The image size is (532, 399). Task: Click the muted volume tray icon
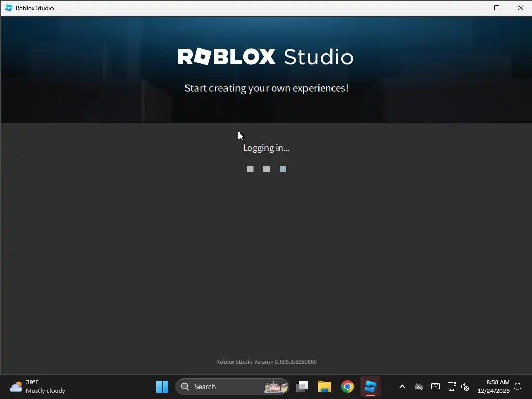click(x=465, y=387)
